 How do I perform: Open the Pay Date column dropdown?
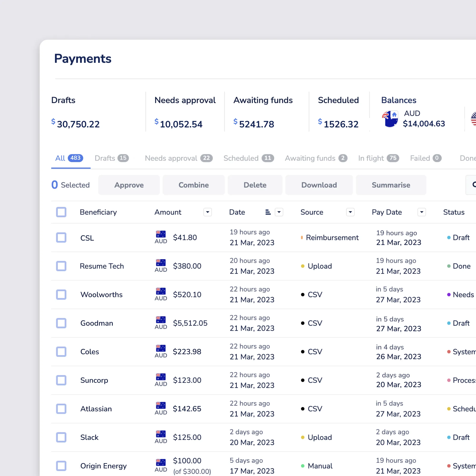(421, 212)
